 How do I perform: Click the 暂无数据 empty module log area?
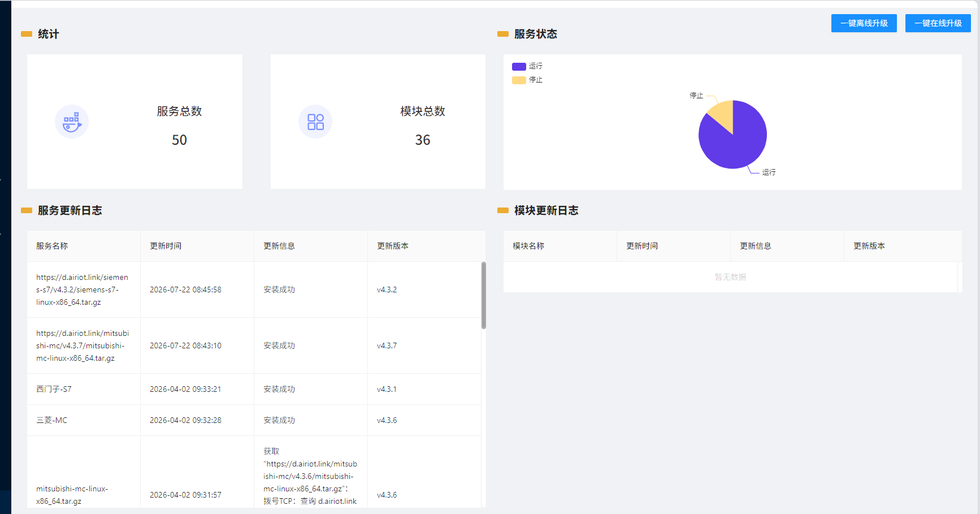tap(730, 277)
